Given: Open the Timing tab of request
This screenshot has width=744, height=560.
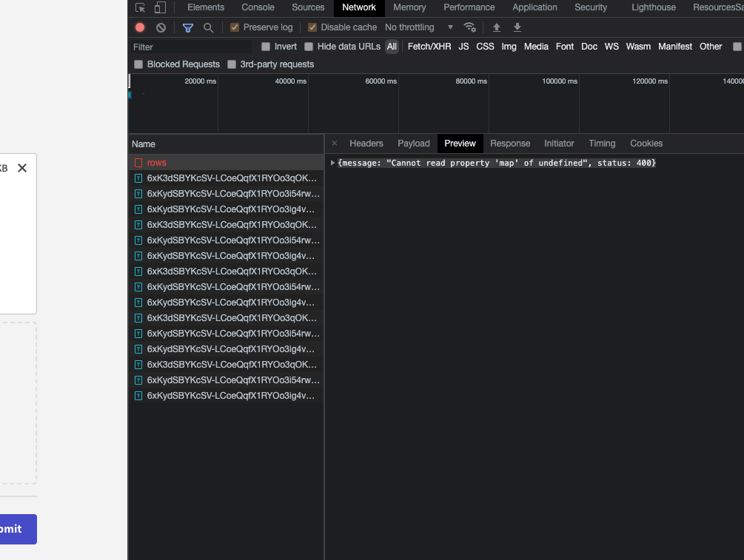Looking at the screenshot, I should tap(602, 144).
